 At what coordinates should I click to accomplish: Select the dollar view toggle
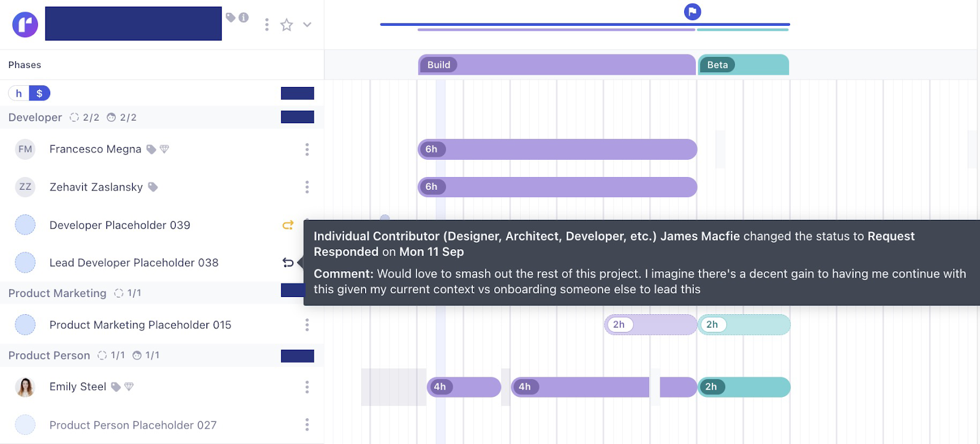click(39, 92)
